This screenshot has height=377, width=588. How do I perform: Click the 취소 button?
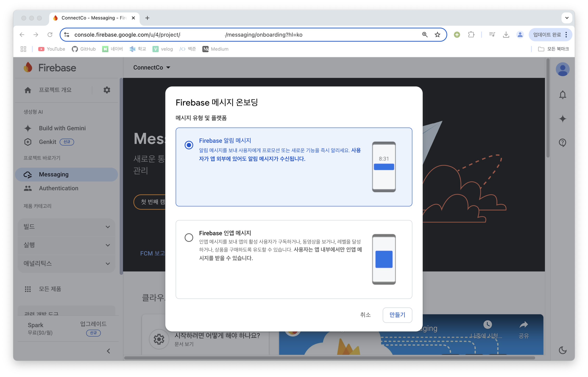pyautogui.click(x=365, y=315)
